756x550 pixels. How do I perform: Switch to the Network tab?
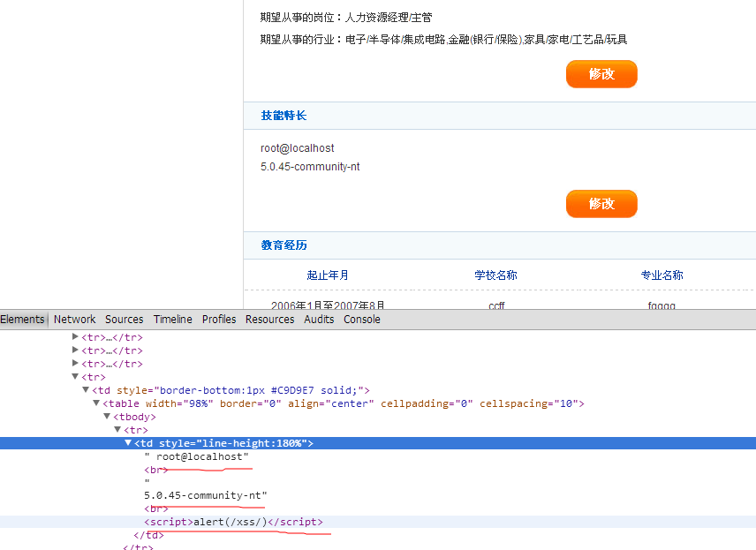coord(75,319)
